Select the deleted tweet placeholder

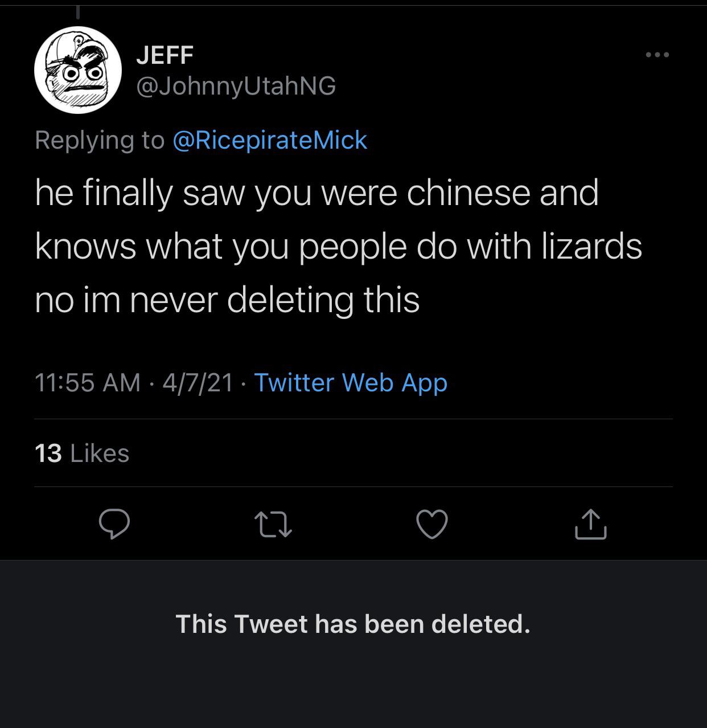coord(353,623)
